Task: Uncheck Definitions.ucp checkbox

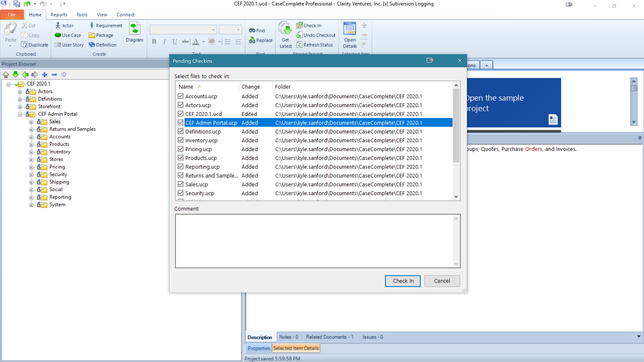Action: click(181, 131)
